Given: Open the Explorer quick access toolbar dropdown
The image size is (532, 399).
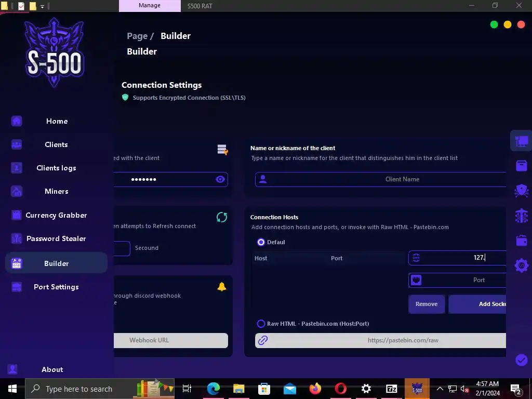Looking at the screenshot, I should coord(42,6).
